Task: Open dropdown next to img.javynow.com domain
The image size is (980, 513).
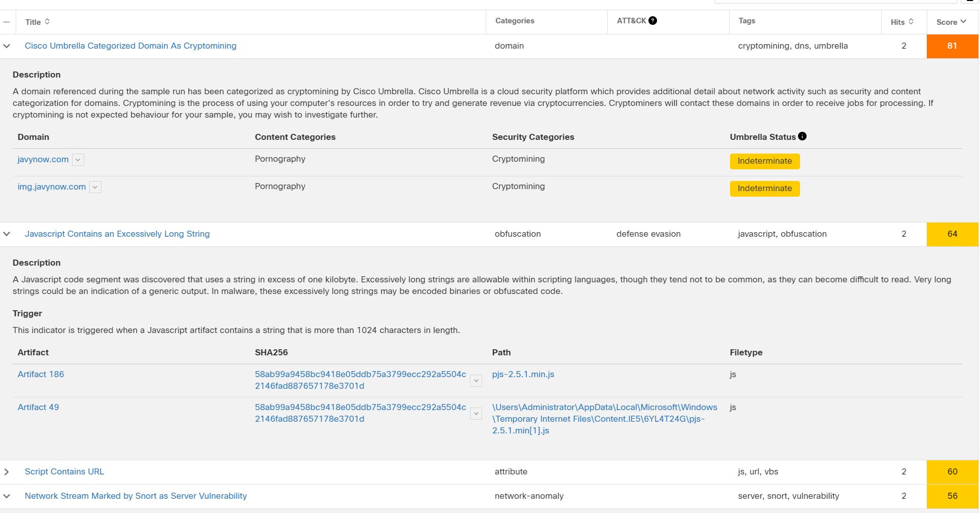Action: [95, 187]
